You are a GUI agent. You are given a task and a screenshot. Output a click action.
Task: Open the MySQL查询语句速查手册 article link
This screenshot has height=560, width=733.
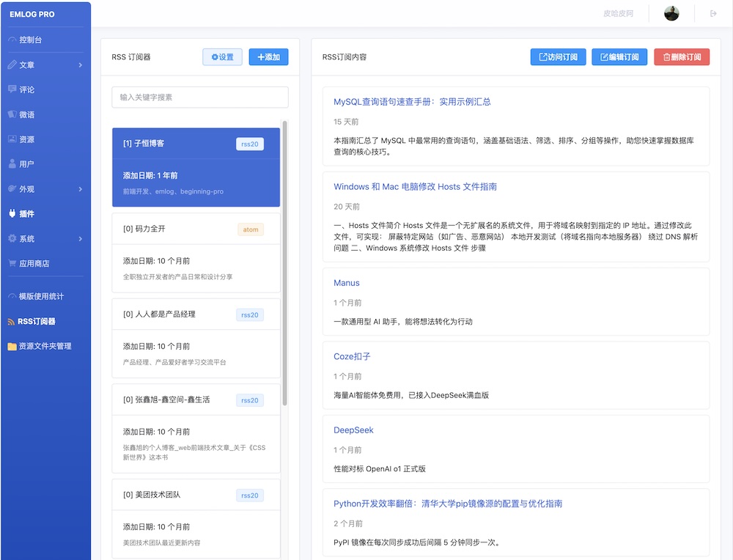(x=412, y=102)
